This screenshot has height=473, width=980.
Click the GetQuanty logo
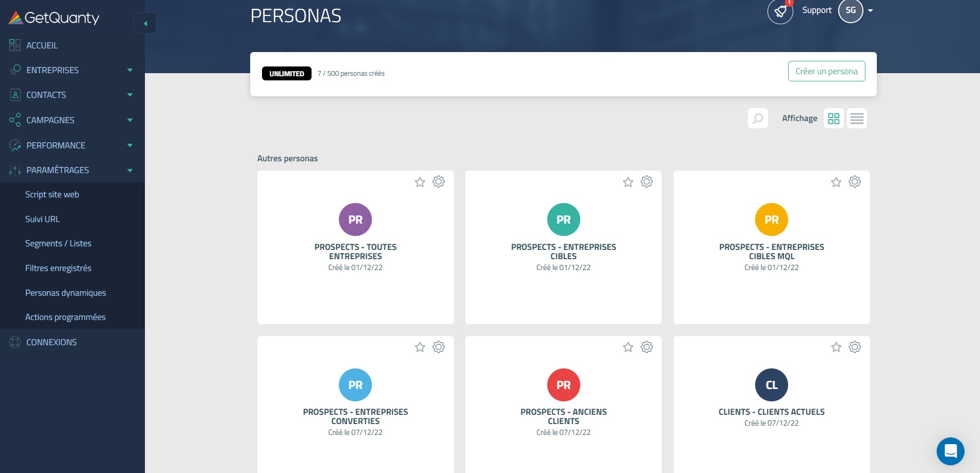tap(54, 18)
